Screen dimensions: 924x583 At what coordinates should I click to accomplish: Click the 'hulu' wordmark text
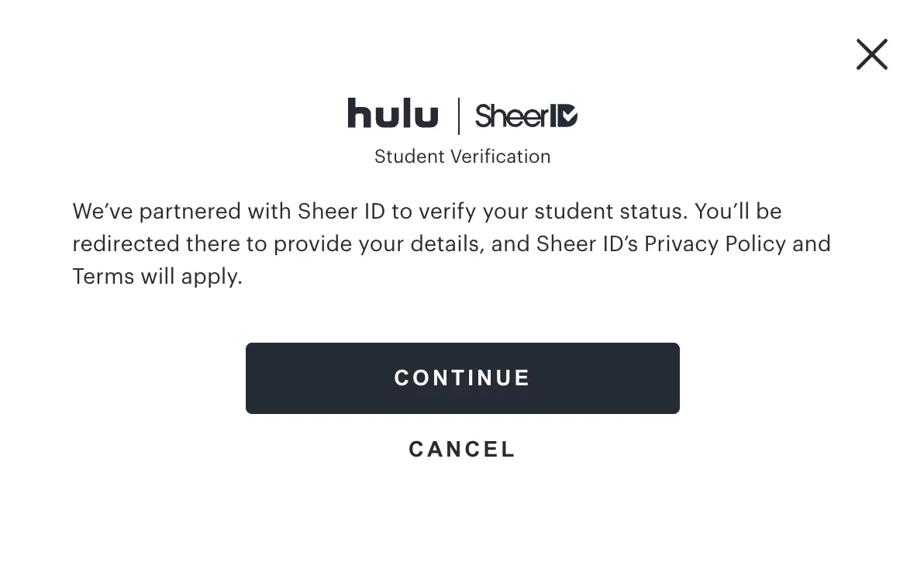393,113
